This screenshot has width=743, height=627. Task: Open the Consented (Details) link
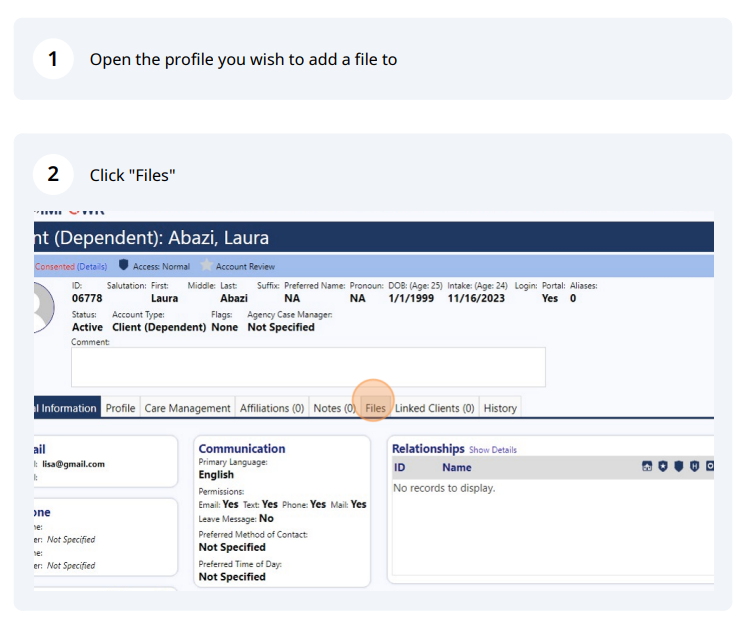coord(71,267)
